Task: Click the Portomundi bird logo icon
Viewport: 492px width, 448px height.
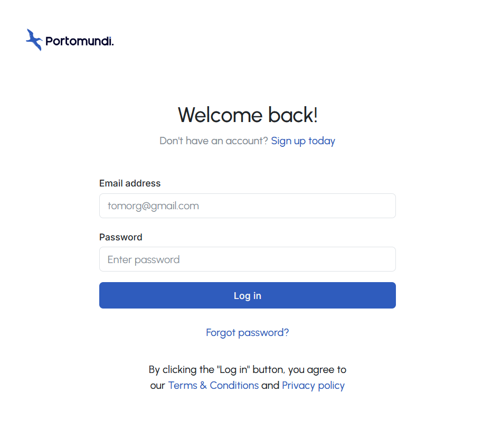Action: click(34, 40)
